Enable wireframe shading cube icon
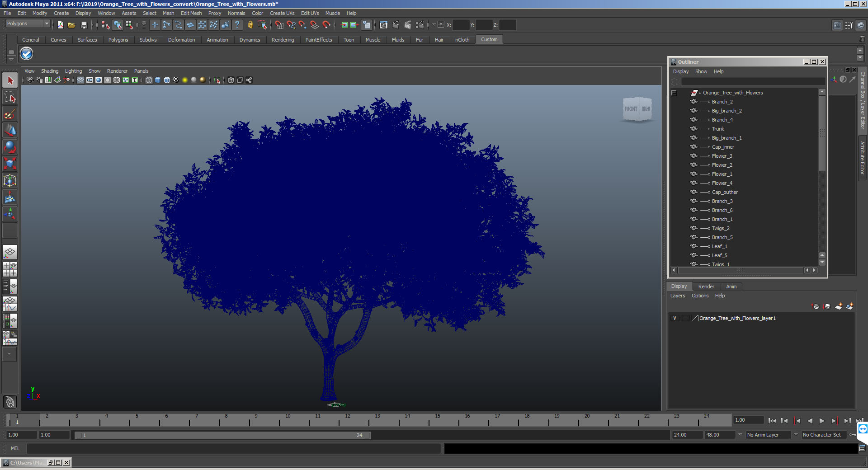Viewport: 868px width, 470px height. [149, 80]
